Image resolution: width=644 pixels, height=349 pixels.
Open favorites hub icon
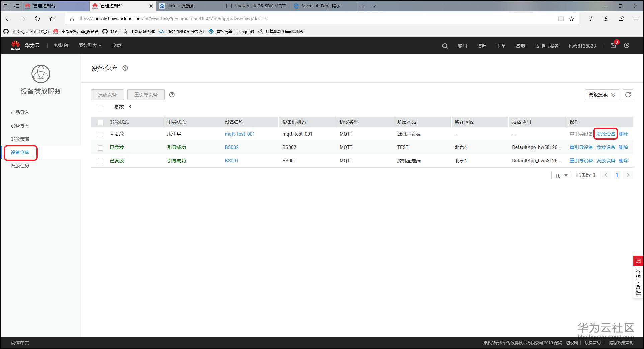(592, 19)
